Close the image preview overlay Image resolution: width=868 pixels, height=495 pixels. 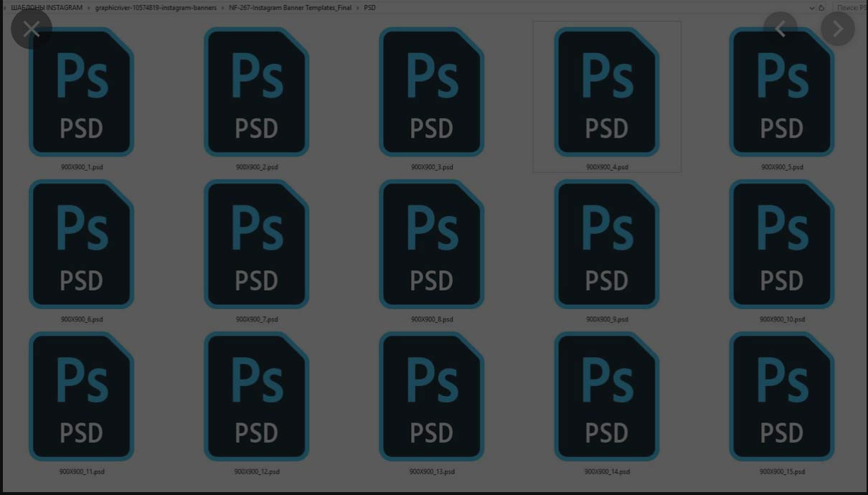[x=32, y=29]
